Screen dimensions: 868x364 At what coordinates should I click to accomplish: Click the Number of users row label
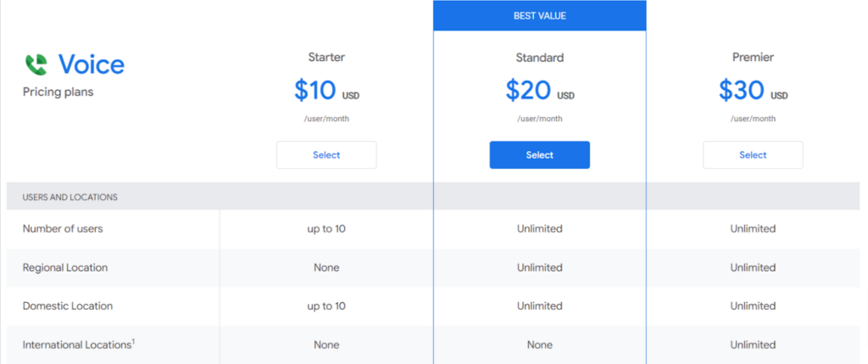63,228
